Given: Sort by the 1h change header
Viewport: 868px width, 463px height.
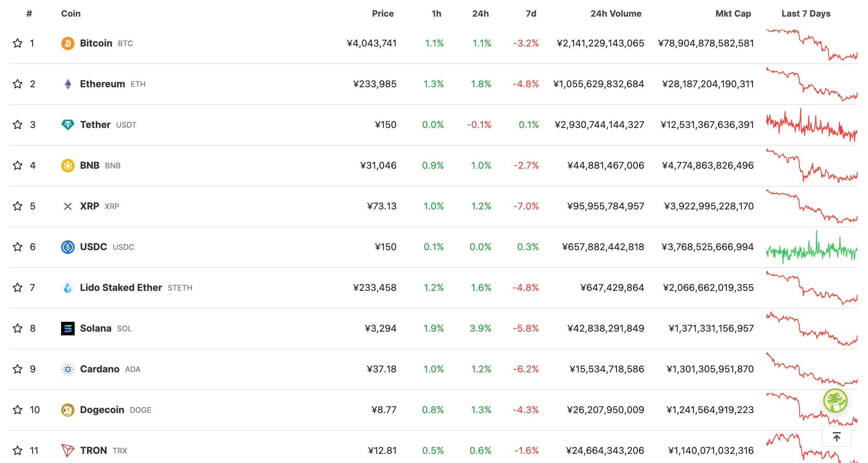Looking at the screenshot, I should 436,14.
